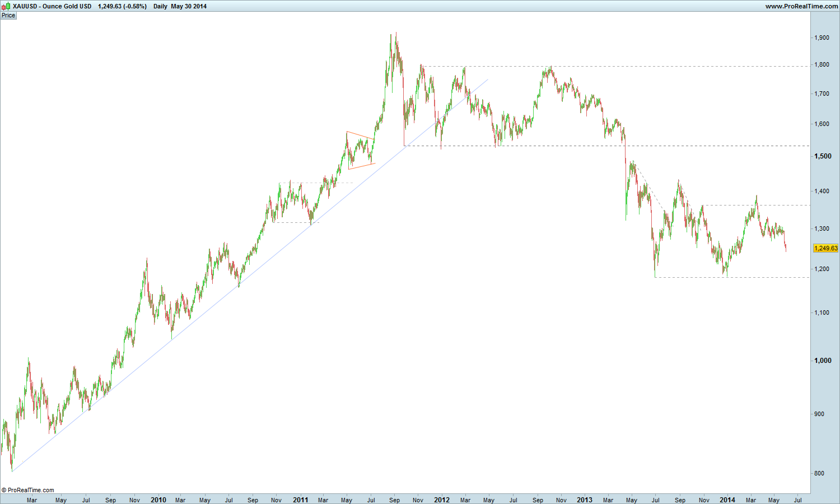Click the 1,900 price axis label
The width and height of the screenshot is (840, 504).
point(822,38)
